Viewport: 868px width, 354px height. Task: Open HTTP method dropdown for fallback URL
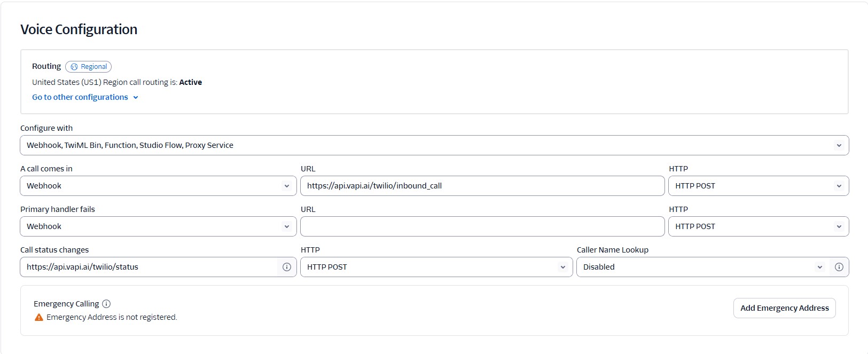coord(758,226)
